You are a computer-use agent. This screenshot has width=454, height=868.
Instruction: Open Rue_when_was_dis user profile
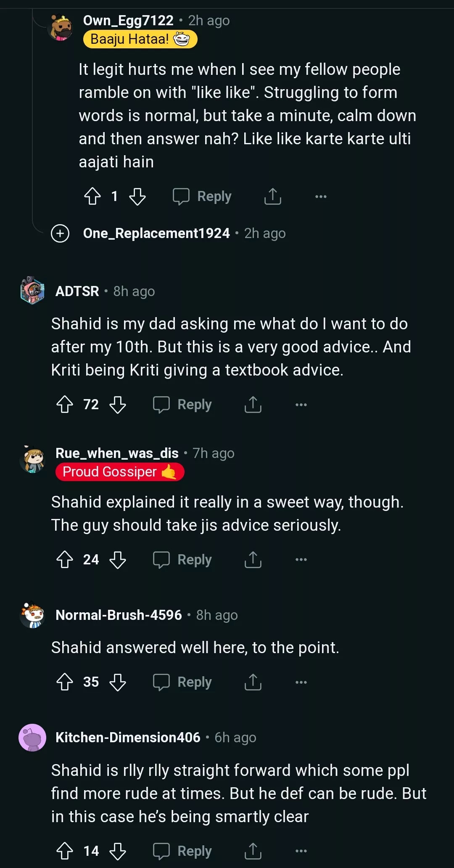tap(117, 453)
